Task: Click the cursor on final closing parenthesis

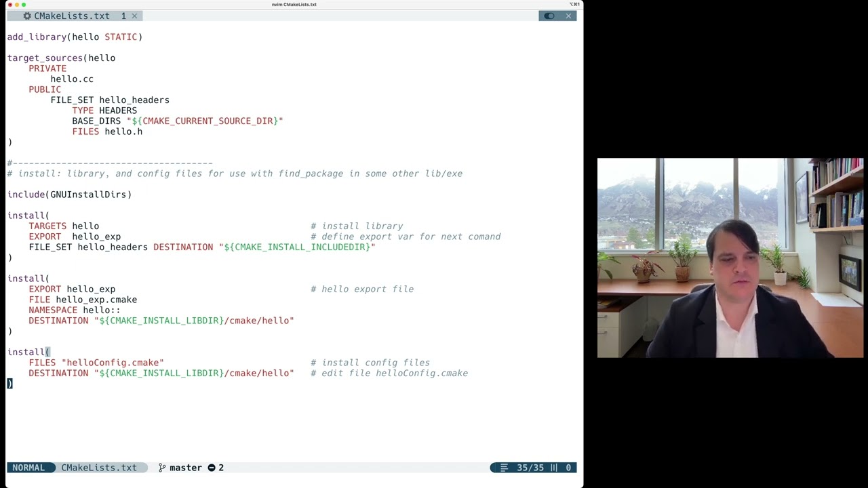Action: (9, 384)
